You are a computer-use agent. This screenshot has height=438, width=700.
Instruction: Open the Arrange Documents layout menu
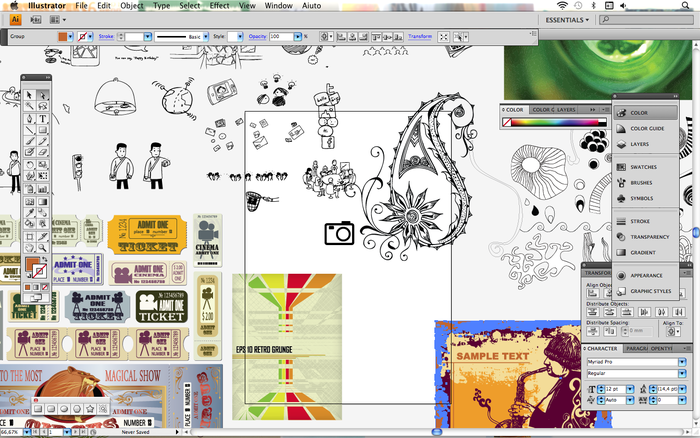tap(58, 20)
